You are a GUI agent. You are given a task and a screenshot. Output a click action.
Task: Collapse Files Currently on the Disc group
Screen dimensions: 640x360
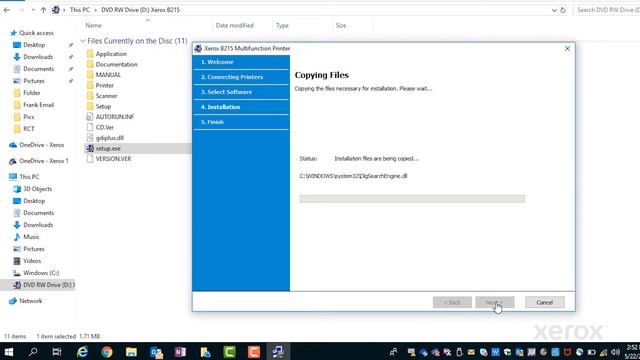click(x=82, y=41)
